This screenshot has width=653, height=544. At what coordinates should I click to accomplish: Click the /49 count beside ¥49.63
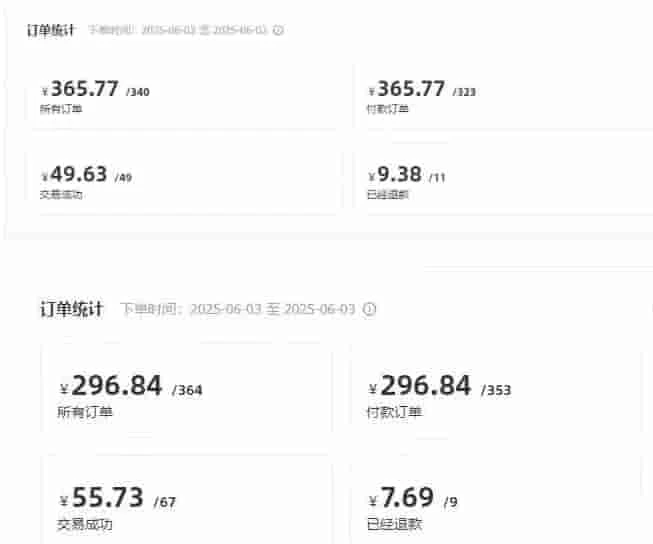(123, 178)
